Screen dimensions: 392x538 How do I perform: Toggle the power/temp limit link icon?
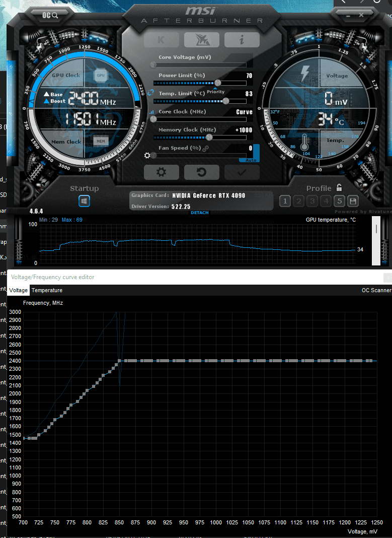click(x=151, y=93)
